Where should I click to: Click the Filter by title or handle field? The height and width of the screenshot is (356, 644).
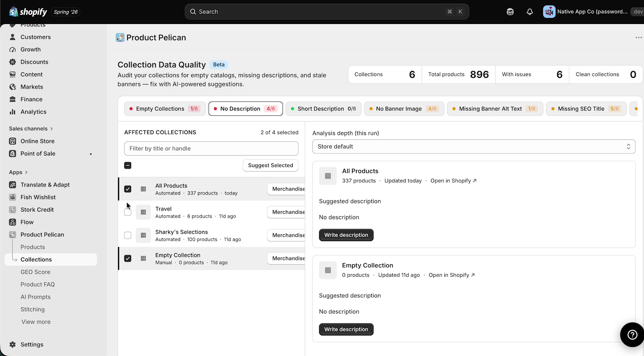(211, 149)
